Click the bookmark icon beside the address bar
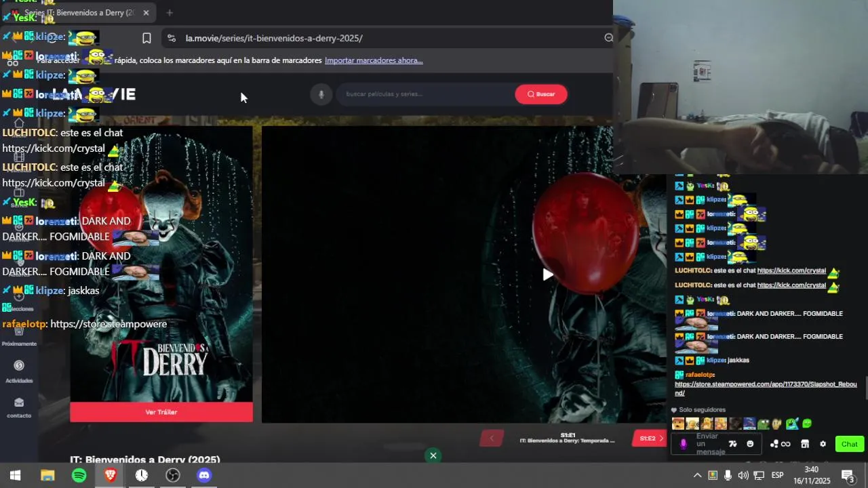 pos(146,38)
